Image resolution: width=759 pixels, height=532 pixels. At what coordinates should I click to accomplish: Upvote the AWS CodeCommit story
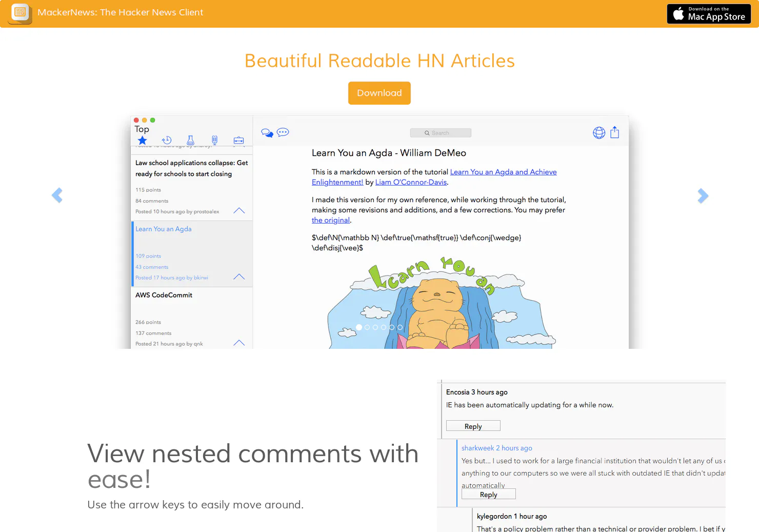click(239, 343)
